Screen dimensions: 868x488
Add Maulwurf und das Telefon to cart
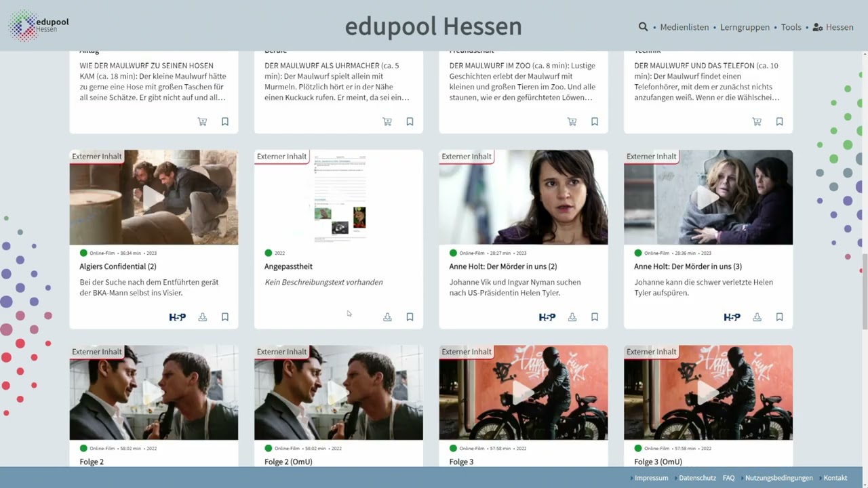757,122
